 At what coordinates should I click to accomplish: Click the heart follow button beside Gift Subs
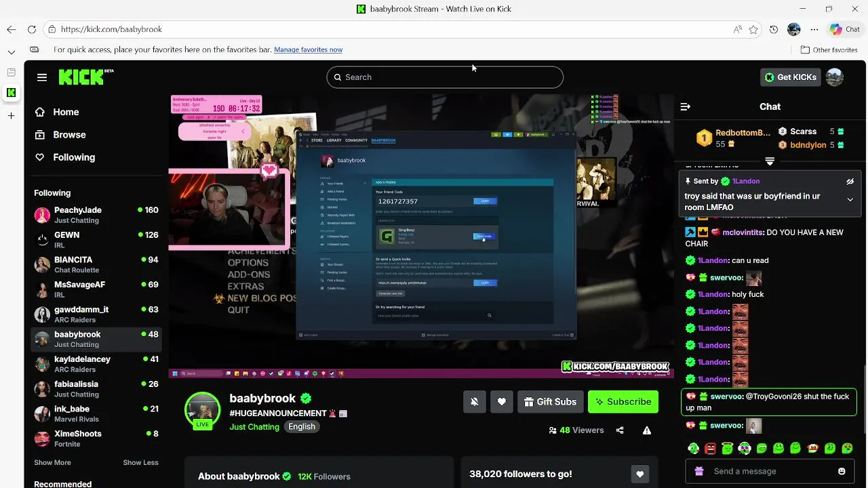pyautogui.click(x=502, y=402)
